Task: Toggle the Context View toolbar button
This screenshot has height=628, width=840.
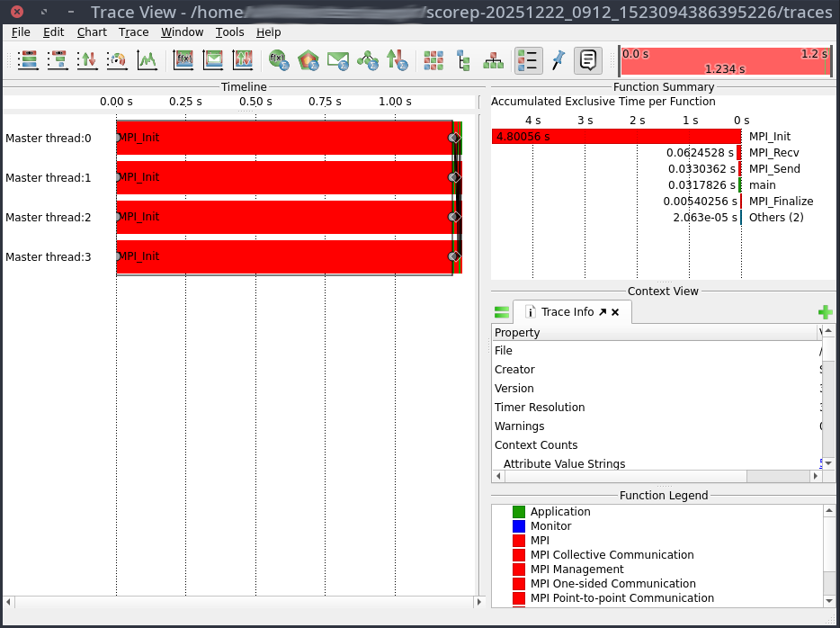Action: (587, 60)
